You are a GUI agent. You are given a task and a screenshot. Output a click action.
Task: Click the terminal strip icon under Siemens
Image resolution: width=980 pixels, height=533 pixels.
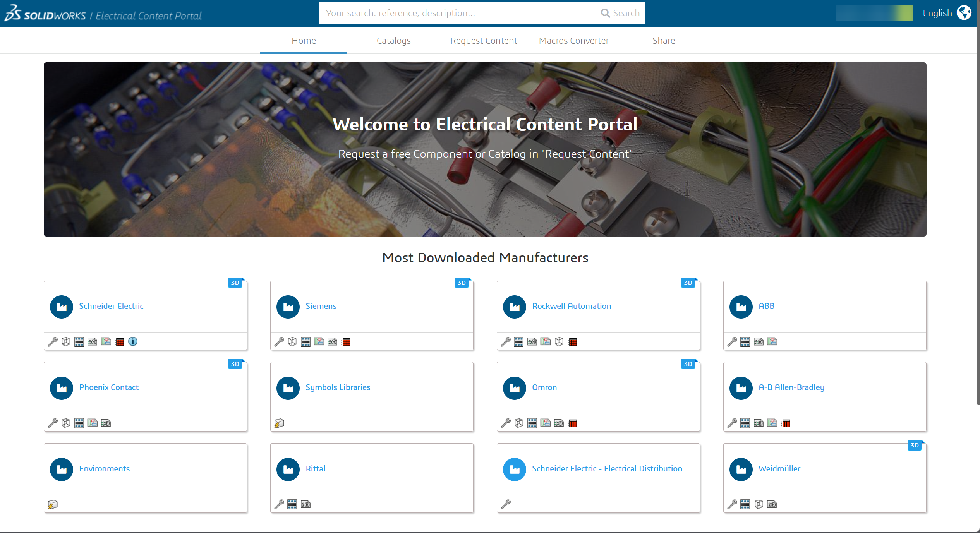point(305,342)
